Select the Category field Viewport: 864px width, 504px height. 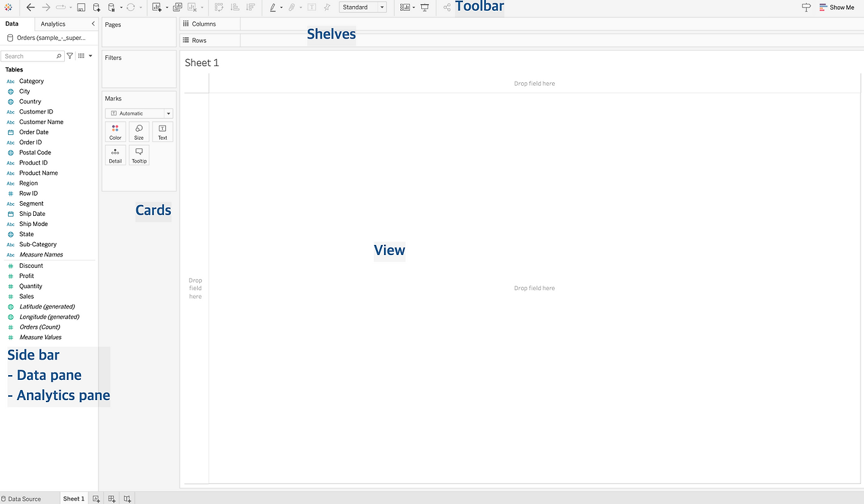[x=31, y=81]
